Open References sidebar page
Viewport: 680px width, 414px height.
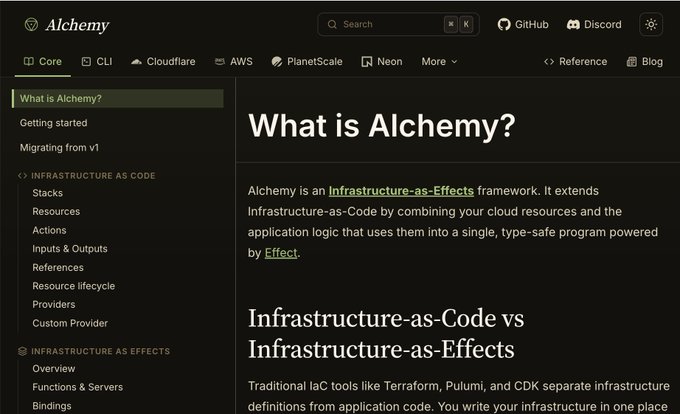[x=58, y=267]
